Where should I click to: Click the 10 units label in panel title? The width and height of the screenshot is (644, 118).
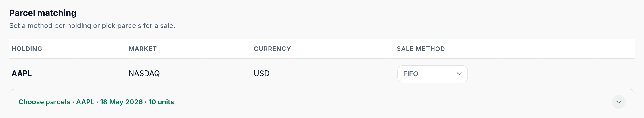tap(161, 102)
